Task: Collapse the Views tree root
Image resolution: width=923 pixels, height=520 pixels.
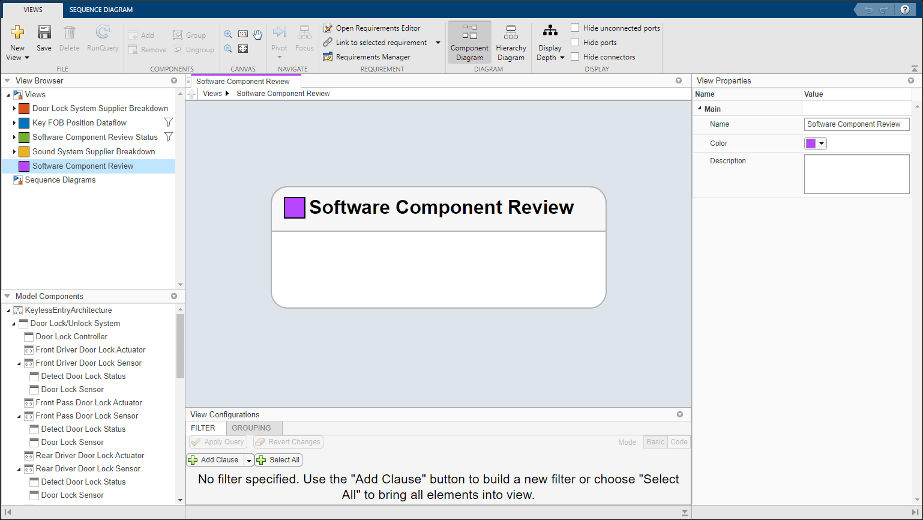Action: 8,94
